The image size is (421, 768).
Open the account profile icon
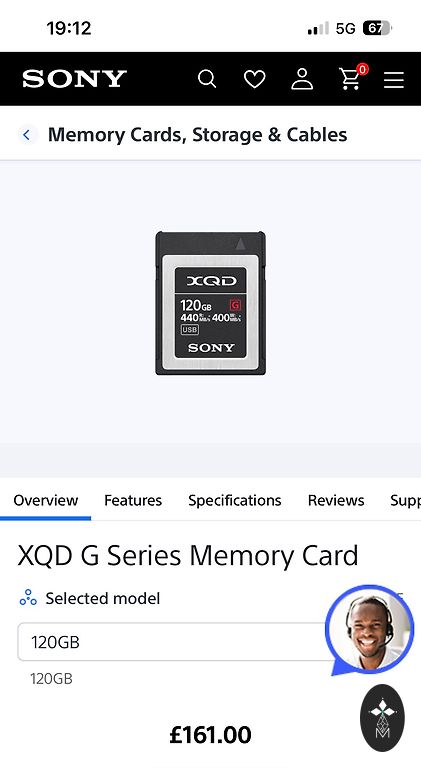coord(302,79)
